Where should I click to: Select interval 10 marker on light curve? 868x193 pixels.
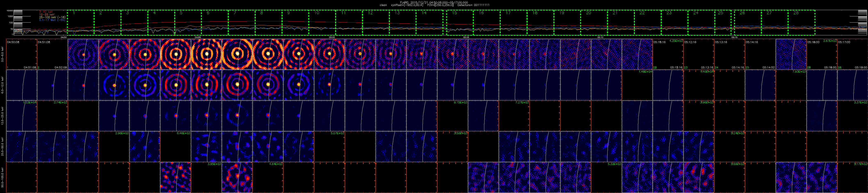tap(316, 13)
